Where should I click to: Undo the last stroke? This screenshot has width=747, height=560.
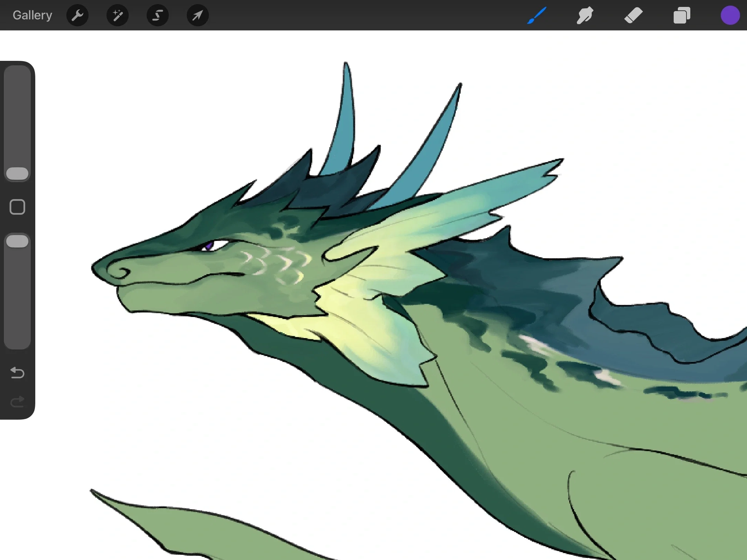pyautogui.click(x=17, y=373)
